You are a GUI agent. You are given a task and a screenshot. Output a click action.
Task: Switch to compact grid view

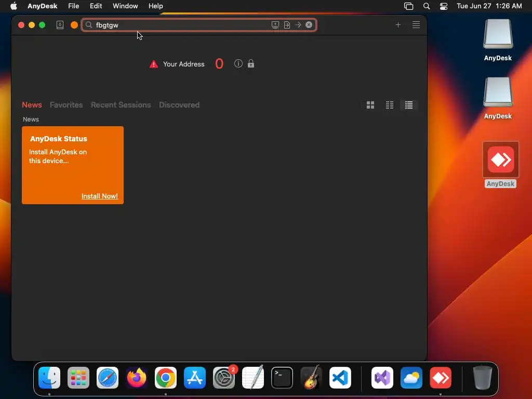[x=390, y=105]
